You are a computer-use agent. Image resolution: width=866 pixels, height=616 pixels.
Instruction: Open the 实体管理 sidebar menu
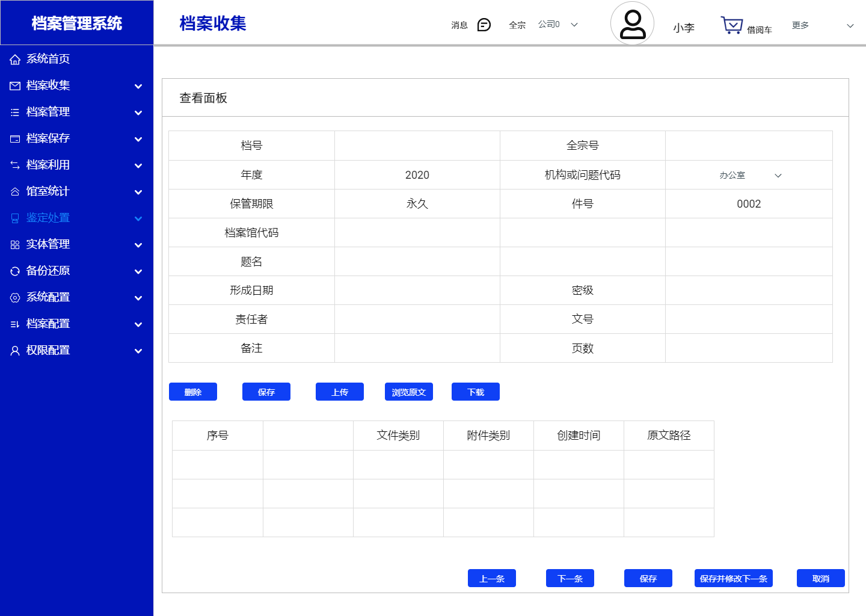point(48,244)
